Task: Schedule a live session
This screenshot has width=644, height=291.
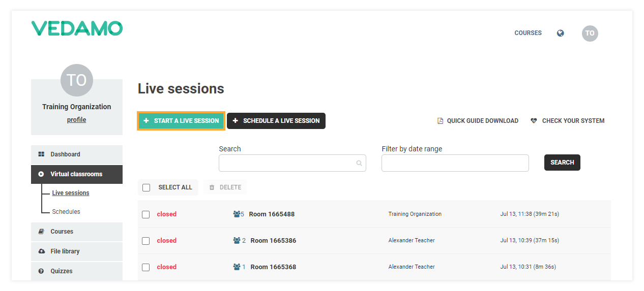Action: point(276,121)
